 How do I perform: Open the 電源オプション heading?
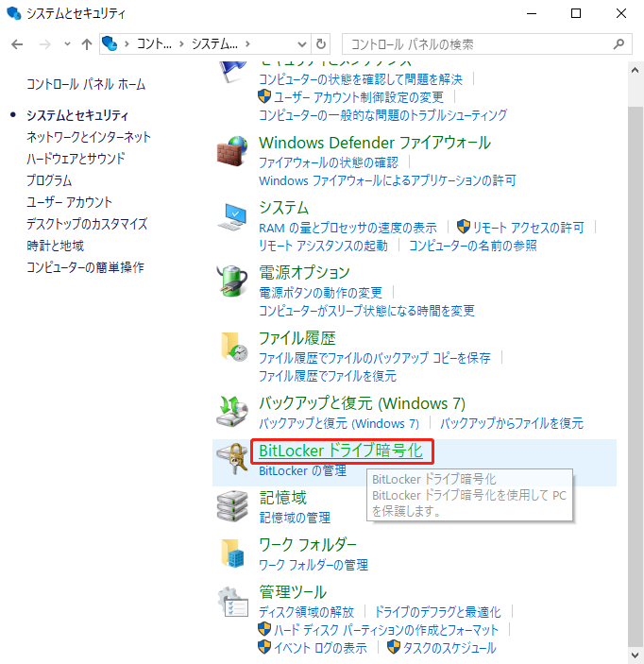[304, 273]
